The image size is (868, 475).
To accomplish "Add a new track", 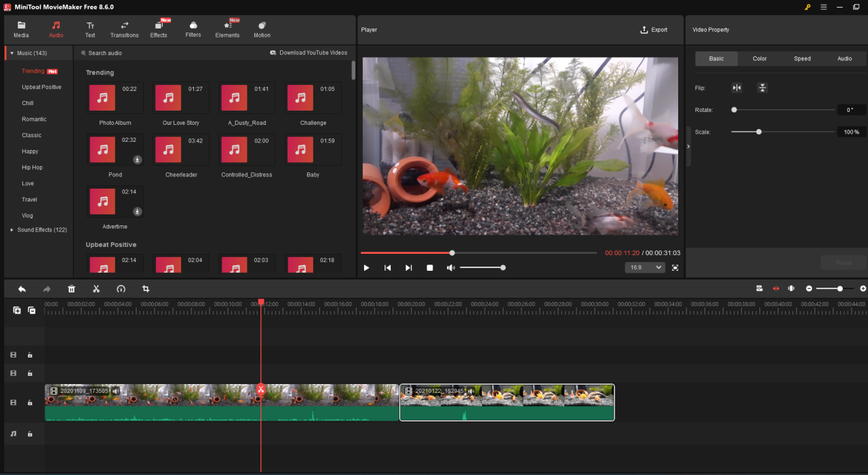I will click(17, 310).
